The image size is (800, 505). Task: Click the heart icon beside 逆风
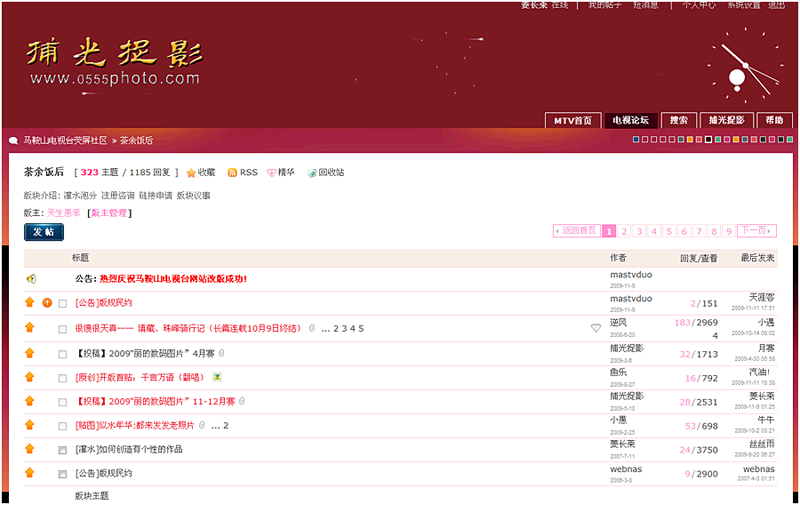click(596, 328)
